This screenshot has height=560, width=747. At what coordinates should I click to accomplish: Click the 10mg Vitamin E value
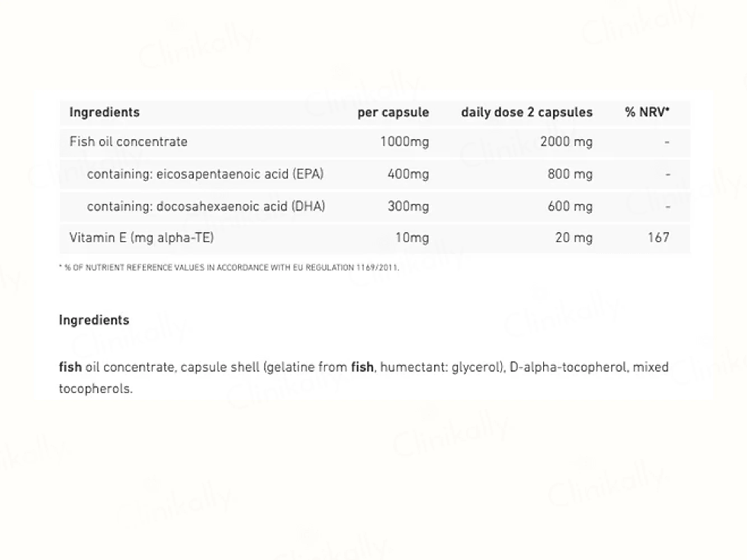pos(412,238)
